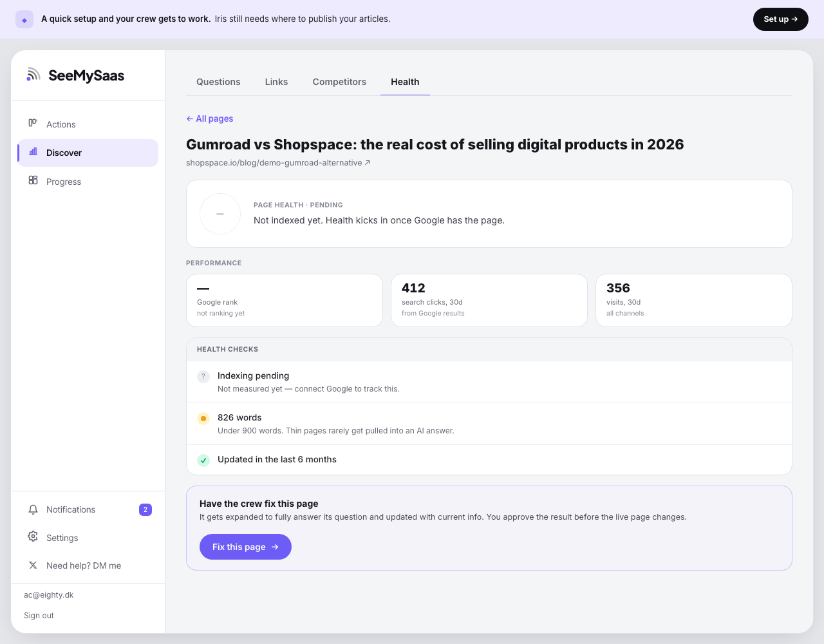Switch to the Links tab
This screenshot has height=644, width=824.
[276, 82]
